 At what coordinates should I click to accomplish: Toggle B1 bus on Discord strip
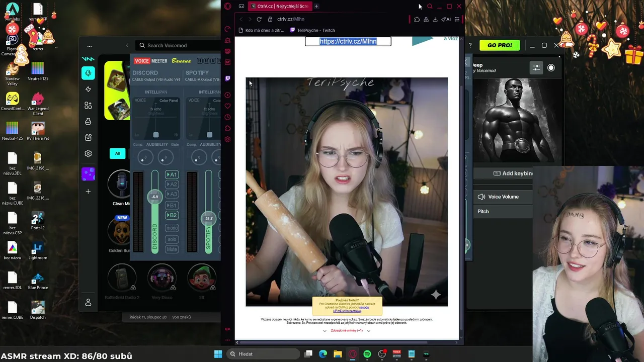point(172,205)
